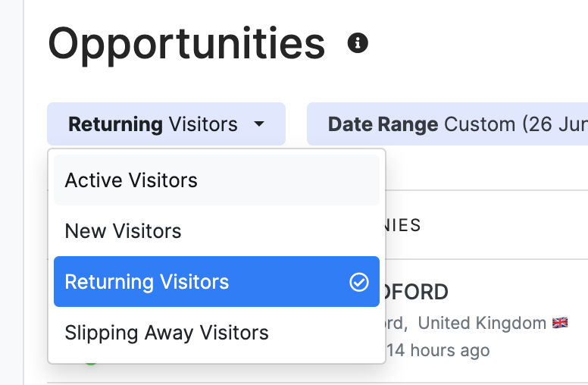This screenshot has height=385, width=588.
Task: Click the bold Returning label in filter
Action: click(115, 124)
